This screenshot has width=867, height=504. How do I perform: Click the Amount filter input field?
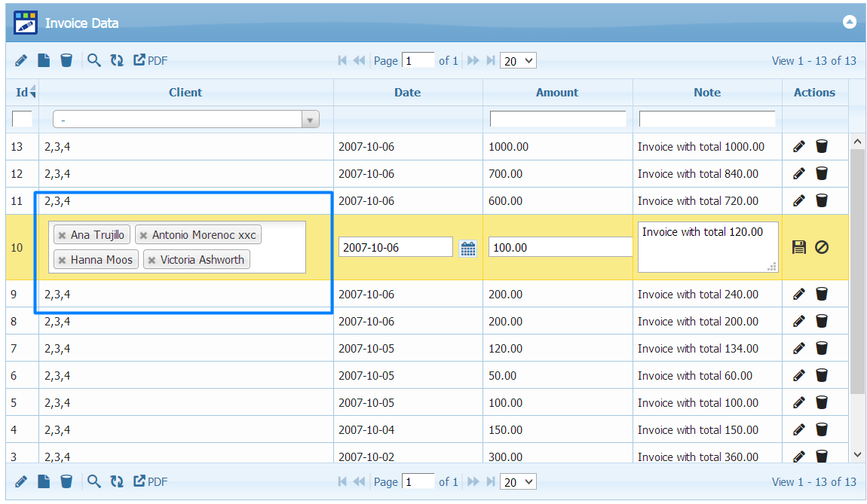(x=557, y=118)
